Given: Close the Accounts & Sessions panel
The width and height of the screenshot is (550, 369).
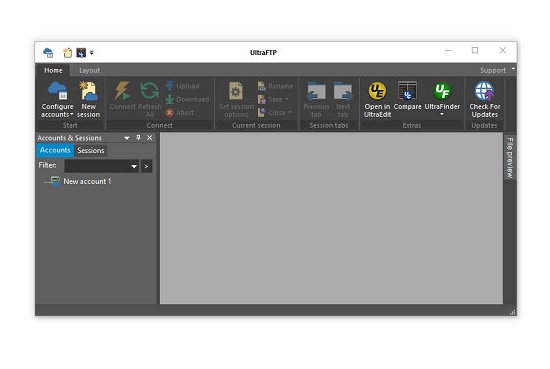Looking at the screenshot, I should (149, 137).
